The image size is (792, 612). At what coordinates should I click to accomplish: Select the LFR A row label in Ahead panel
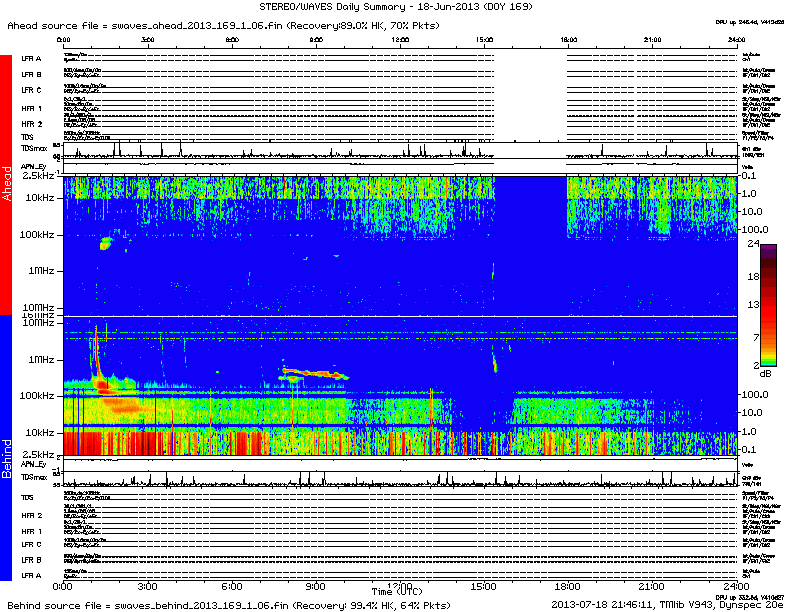coord(31,59)
